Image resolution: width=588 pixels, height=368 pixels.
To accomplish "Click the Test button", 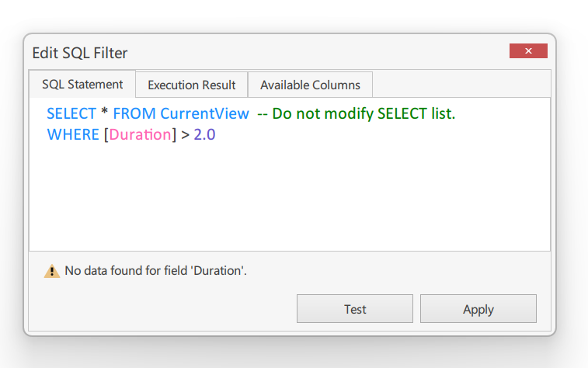I will click(x=355, y=309).
